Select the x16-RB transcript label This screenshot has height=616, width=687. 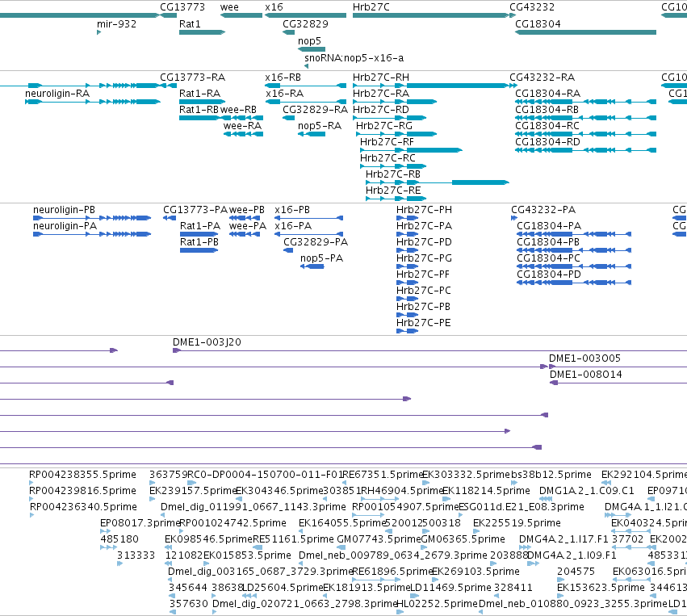point(283,78)
